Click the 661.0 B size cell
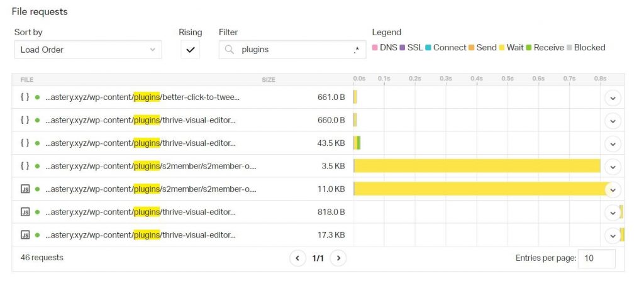 pyautogui.click(x=331, y=97)
